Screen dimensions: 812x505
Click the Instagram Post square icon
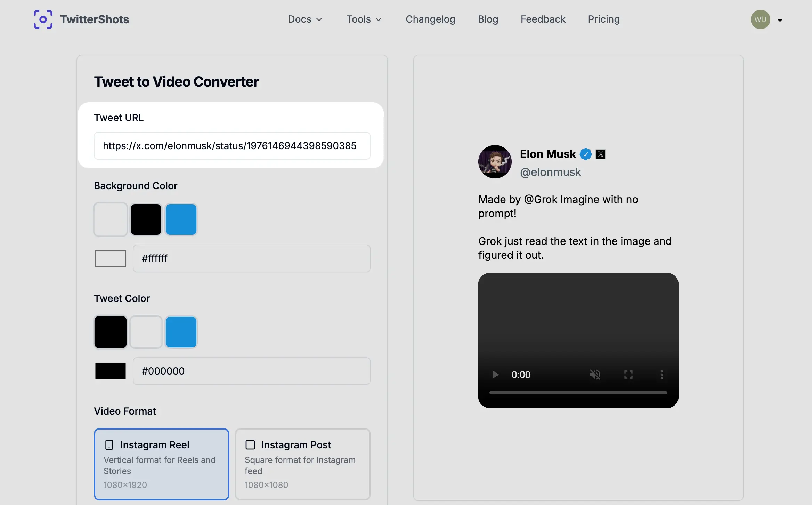[x=250, y=444]
